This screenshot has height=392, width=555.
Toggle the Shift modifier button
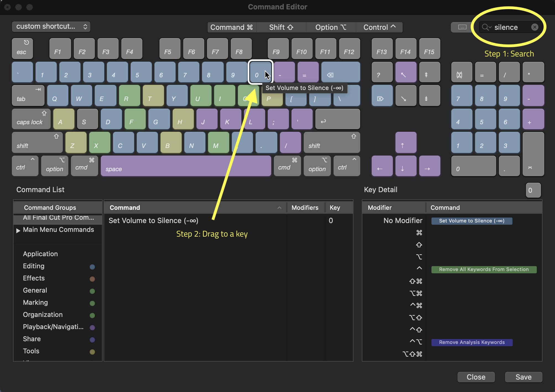[281, 27]
